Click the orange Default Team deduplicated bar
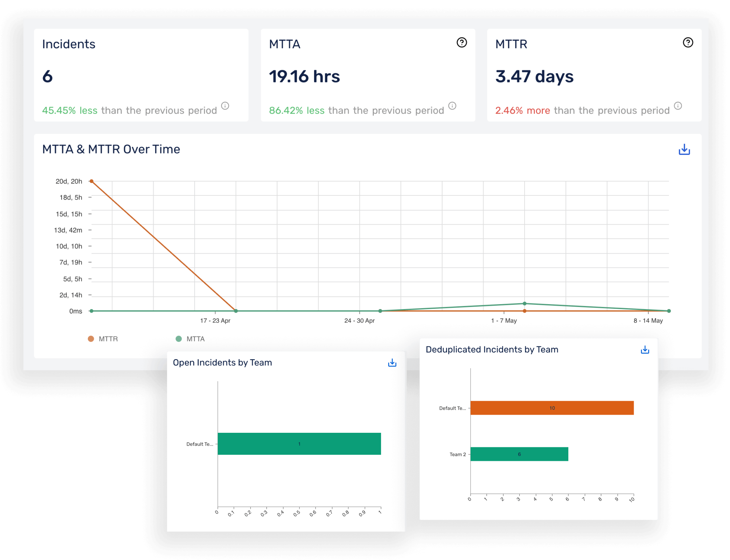Screen dimensions: 730x560 tap(552, 408)
